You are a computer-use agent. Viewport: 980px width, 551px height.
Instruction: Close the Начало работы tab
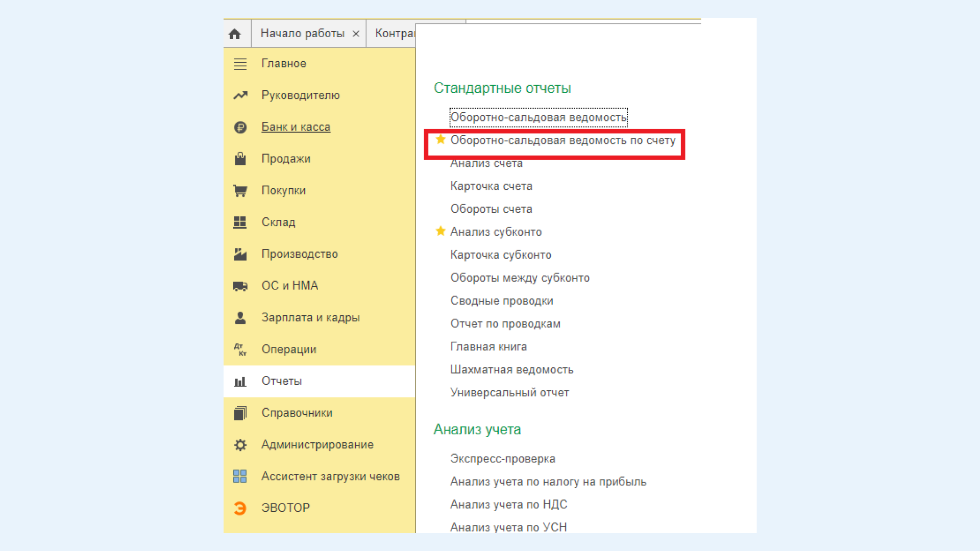tap(356, 34)
